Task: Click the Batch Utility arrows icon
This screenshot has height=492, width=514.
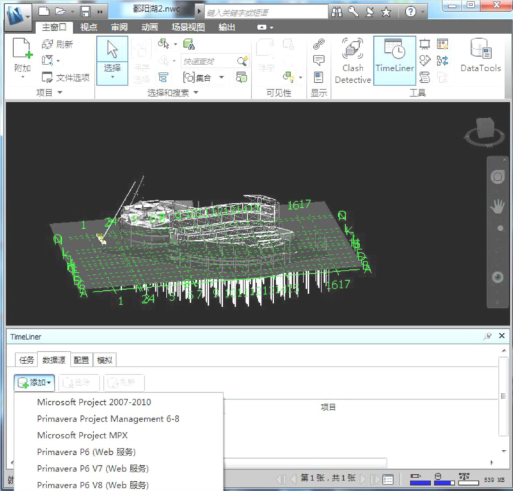Action: 442,61
